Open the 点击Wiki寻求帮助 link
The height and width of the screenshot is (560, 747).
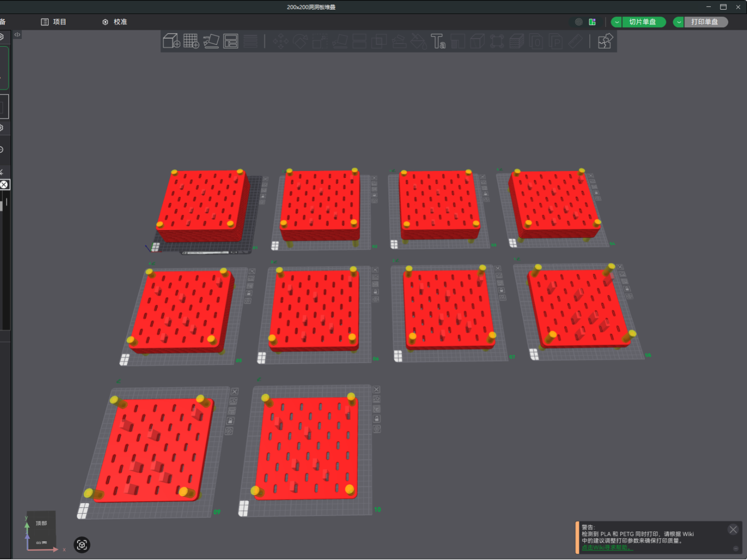tap(608, 547)
